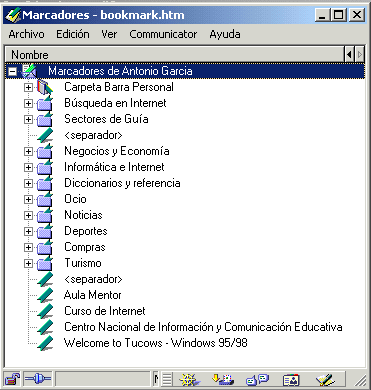Select Búsqueda en Internet
The image size is (371, 390).
(x=115, y=103)
